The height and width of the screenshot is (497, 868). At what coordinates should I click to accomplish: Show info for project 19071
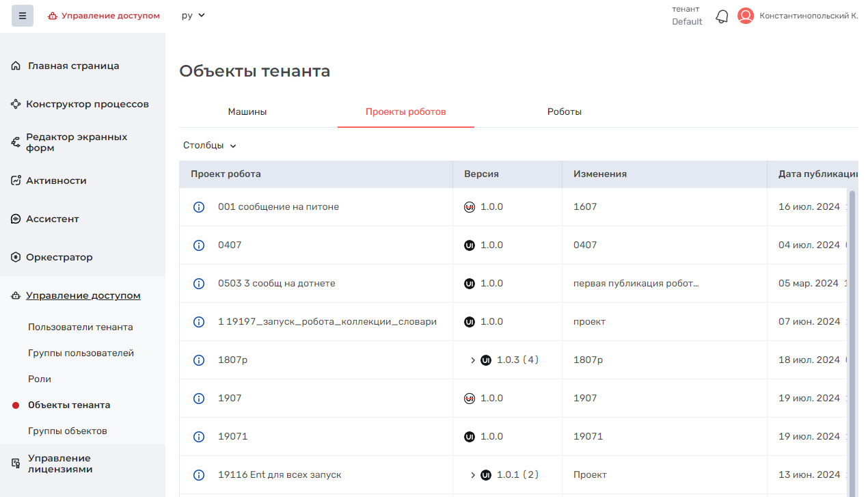coord(199,437)
